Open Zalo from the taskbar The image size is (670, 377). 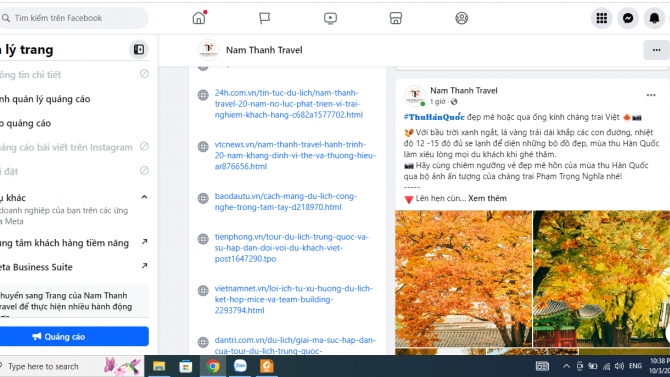coord(240,366)
